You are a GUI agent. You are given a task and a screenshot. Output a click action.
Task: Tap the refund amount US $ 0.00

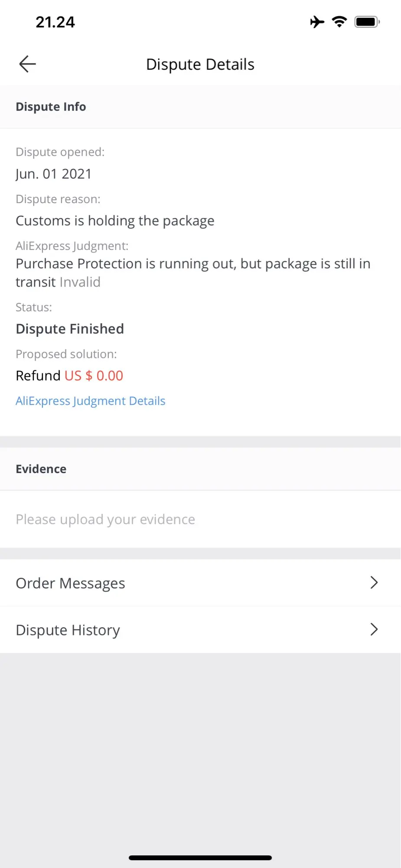click(x=94, y=376)
